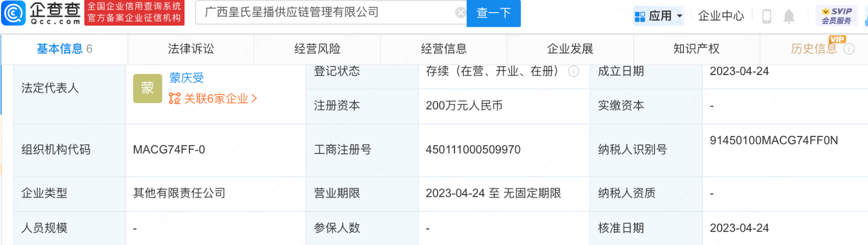This screenshot has width=868, height=245.
Task: Open the Qcc.com logo homepage
Action: point(42,13)
